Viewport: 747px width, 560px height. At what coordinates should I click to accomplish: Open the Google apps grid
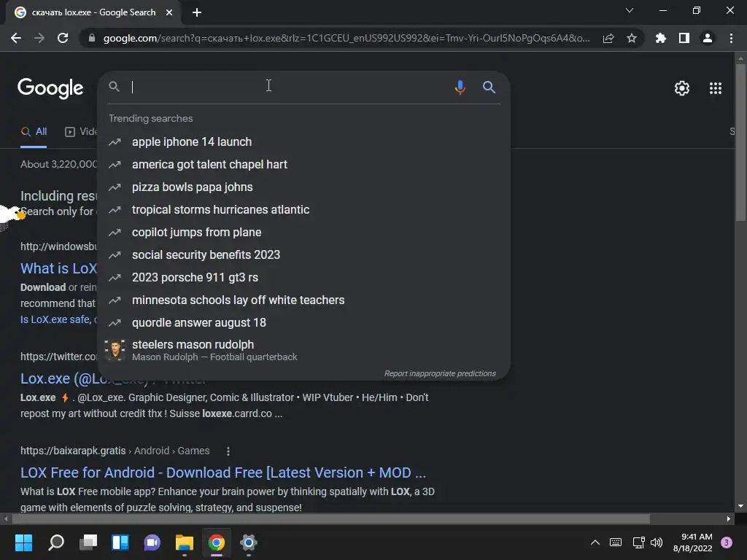click(716, 88)
